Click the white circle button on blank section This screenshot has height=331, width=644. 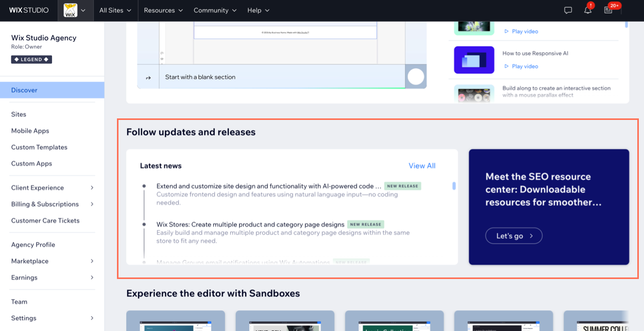[416, 77]
